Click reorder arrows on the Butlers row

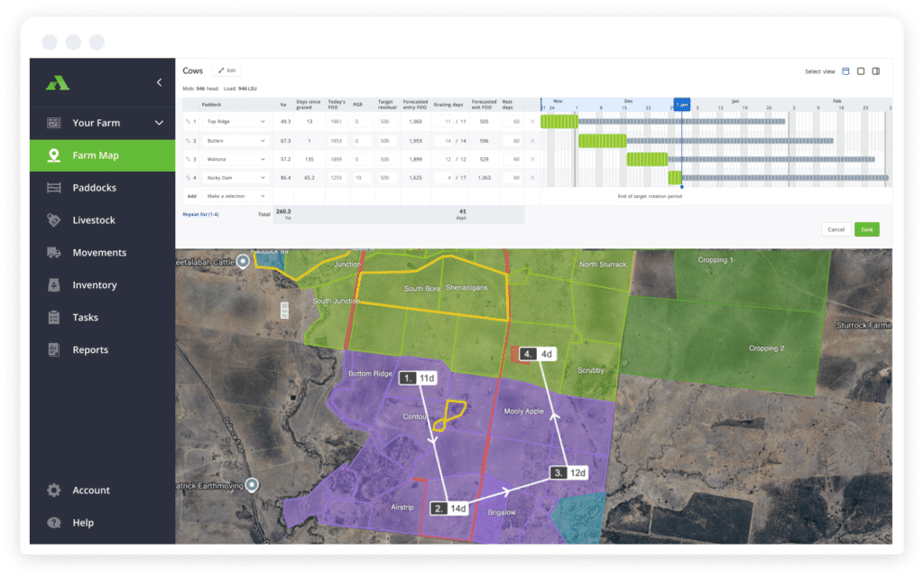coord(188,140)
